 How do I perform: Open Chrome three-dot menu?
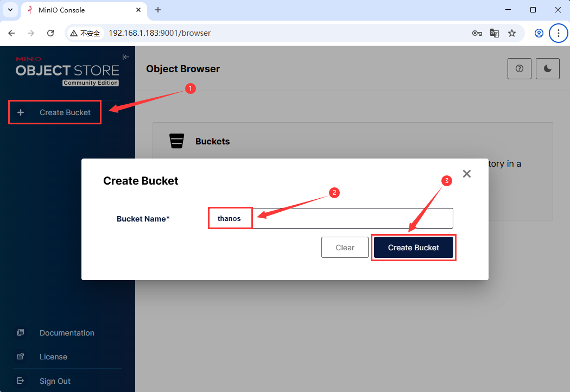pyautogui.click(x=558, y=33)
